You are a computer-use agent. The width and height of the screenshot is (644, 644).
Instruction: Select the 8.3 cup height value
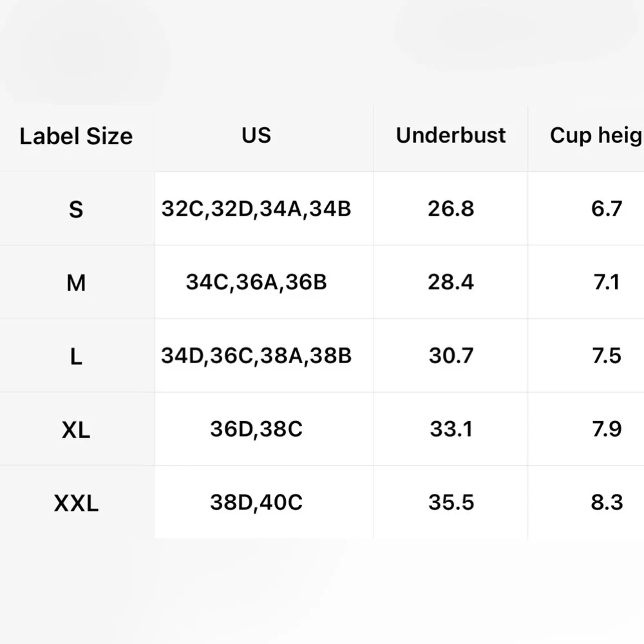click(607, 502)
